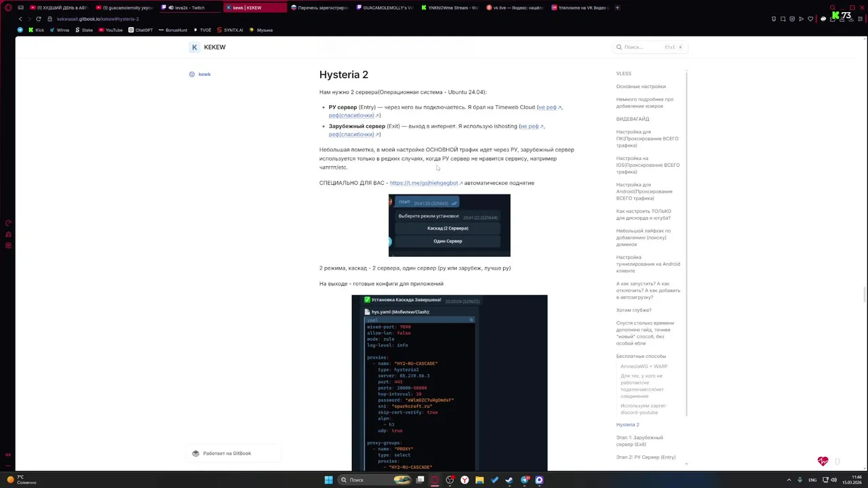Screen dimensions: 868x488
Task: Open the Музыка bookmark
Action: (261, 30)
